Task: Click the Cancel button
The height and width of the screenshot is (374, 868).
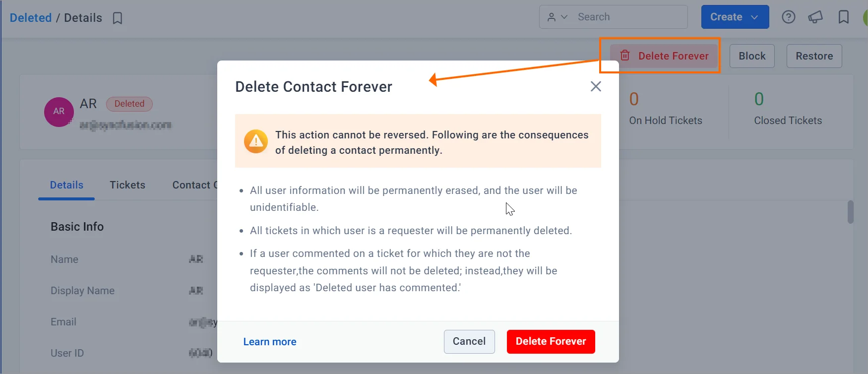Action: (x=469, y=341)
